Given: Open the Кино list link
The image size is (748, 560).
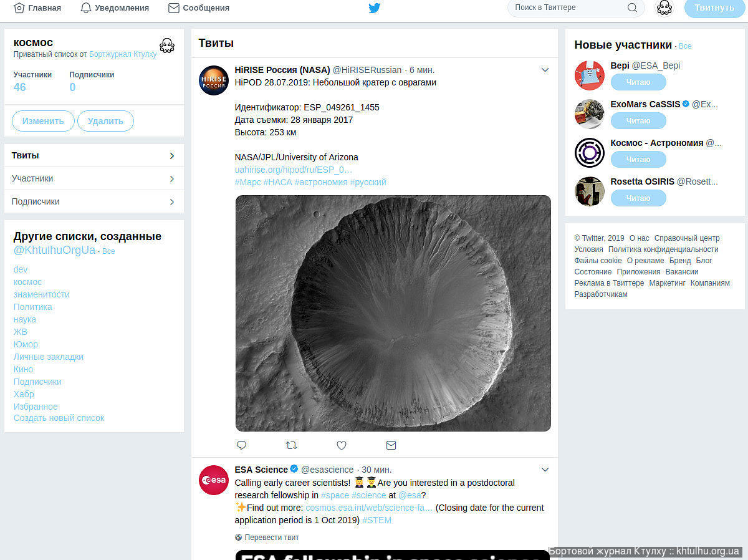Looking at the screenshot, I should [23, 369].
